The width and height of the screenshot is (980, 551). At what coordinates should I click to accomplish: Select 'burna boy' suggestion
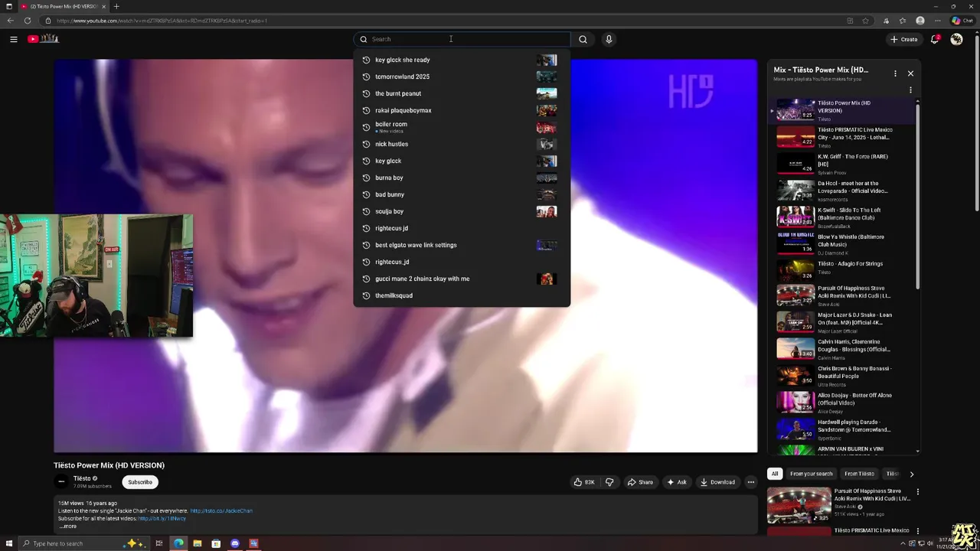click(x=462, y=178)
